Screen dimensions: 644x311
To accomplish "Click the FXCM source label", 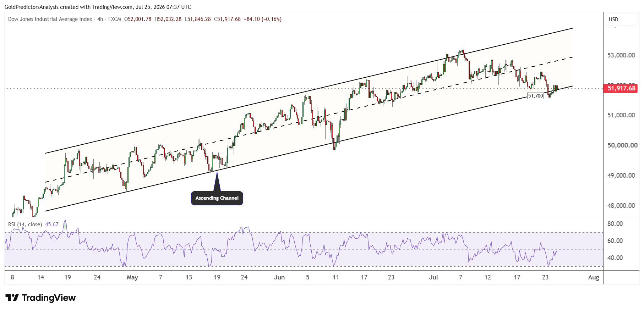I will point(115,19).
